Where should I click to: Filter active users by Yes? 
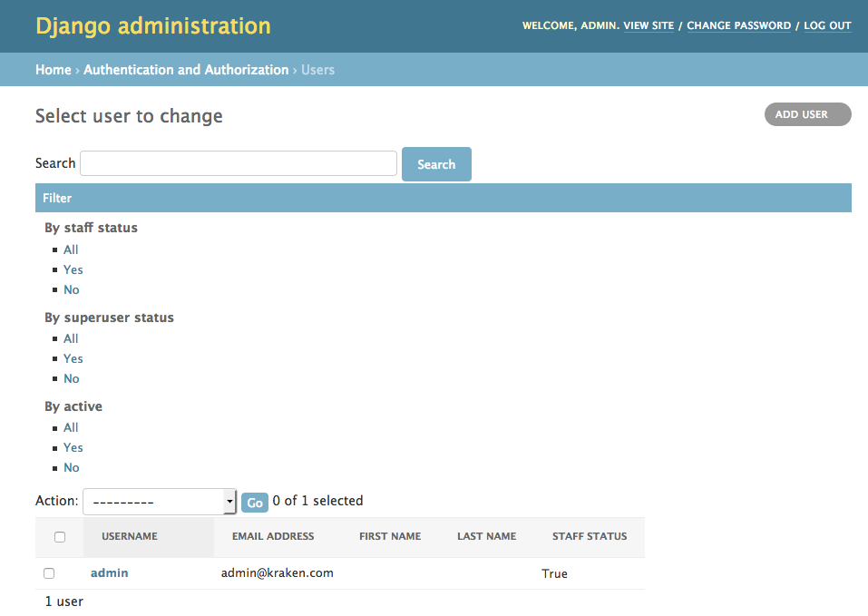[x=73, y=447]
